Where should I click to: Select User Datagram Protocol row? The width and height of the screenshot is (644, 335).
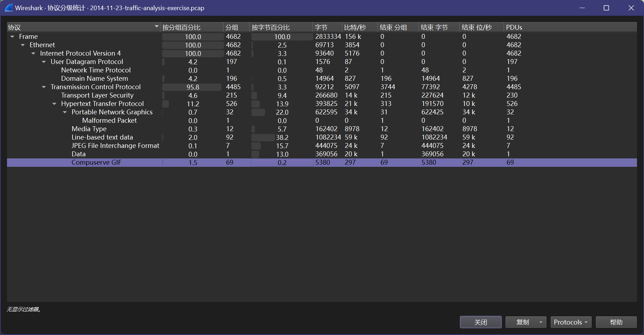click(x=322, y=62)
